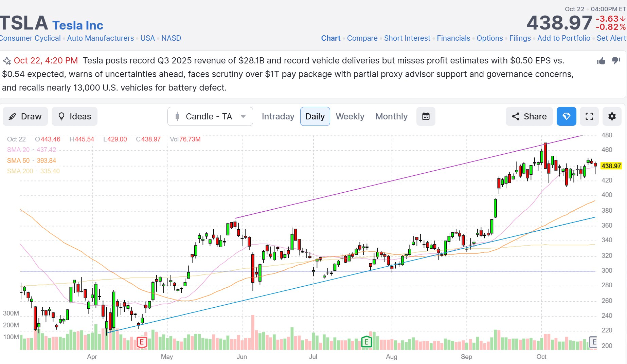Viewport: 627px width, 364px height.
Task: Select the Monthly timeframe
Action: click(x=391, y=116)
